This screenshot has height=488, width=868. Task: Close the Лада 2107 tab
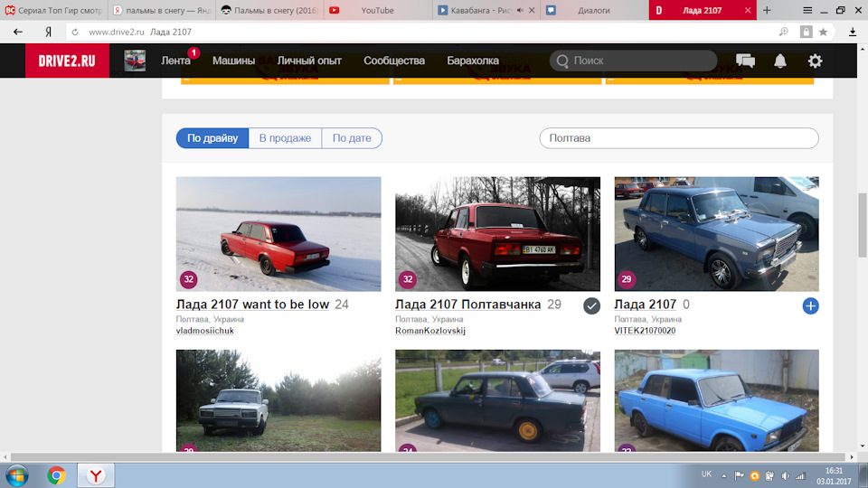coord(748,10)
